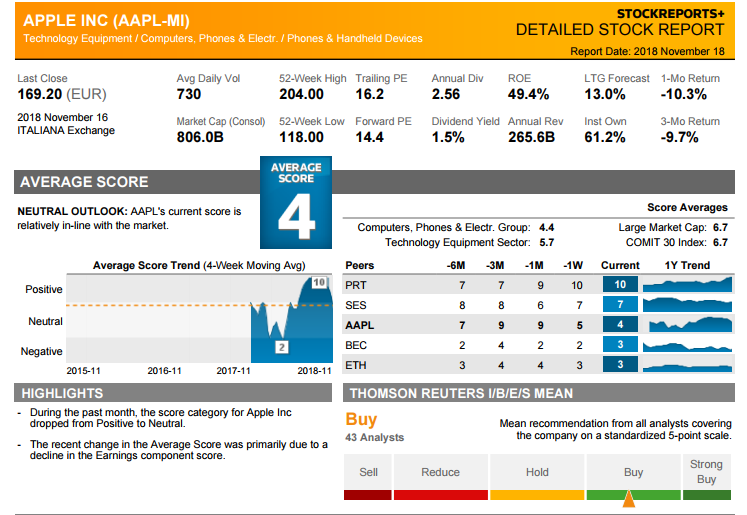Image resolution: width=747 pixels, height=515 pixels.
Task: Click the 52-Week Low value 118.00
Action: (301, 137)
